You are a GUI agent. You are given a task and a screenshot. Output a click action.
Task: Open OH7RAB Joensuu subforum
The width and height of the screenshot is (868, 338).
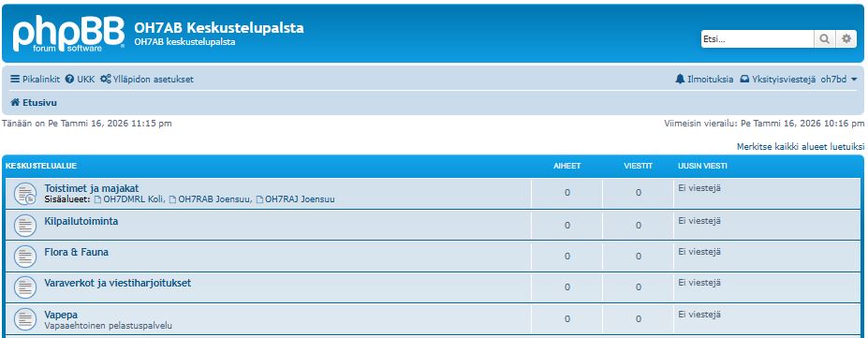210,199
